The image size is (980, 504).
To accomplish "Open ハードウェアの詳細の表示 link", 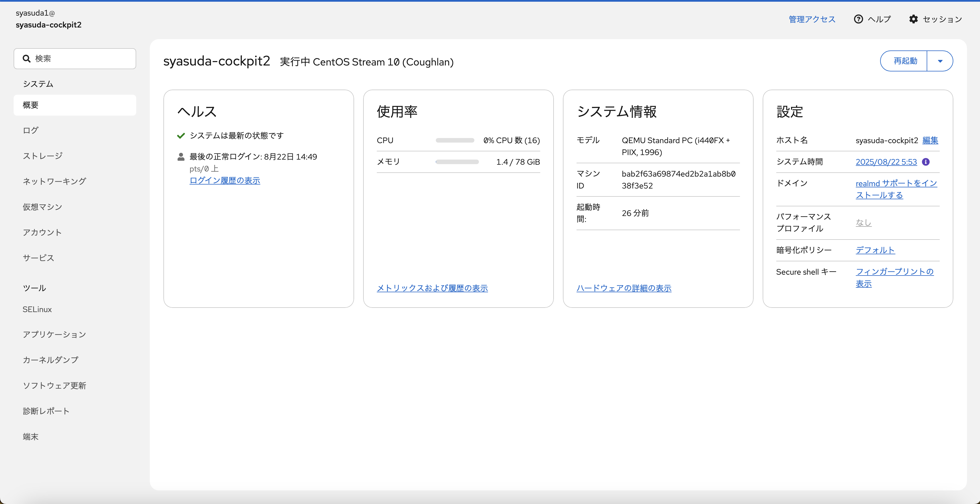I will click(624, 288).
